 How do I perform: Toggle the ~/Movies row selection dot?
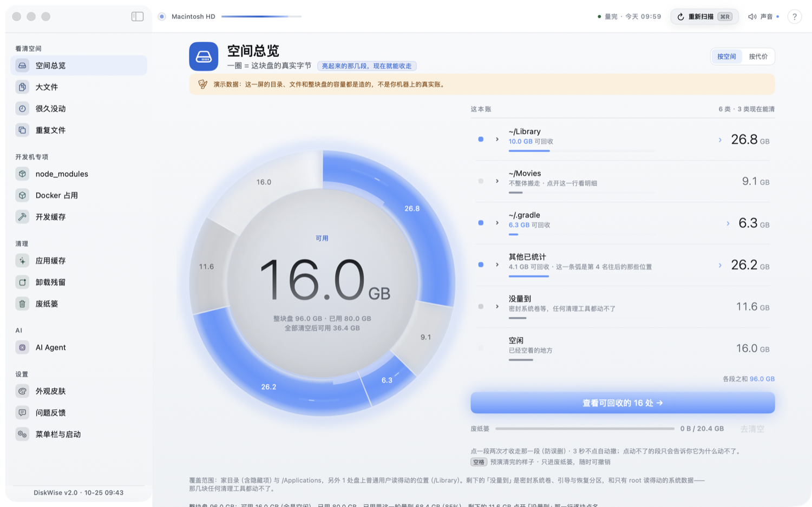click(481, 181)
